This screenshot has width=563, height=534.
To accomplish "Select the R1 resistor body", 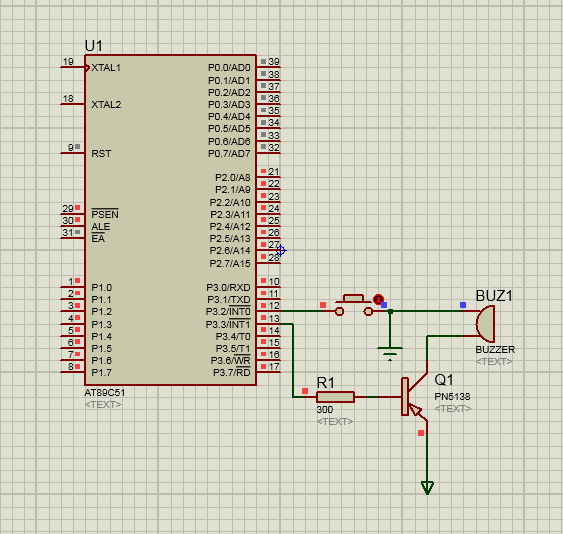I will click(335, 397).
